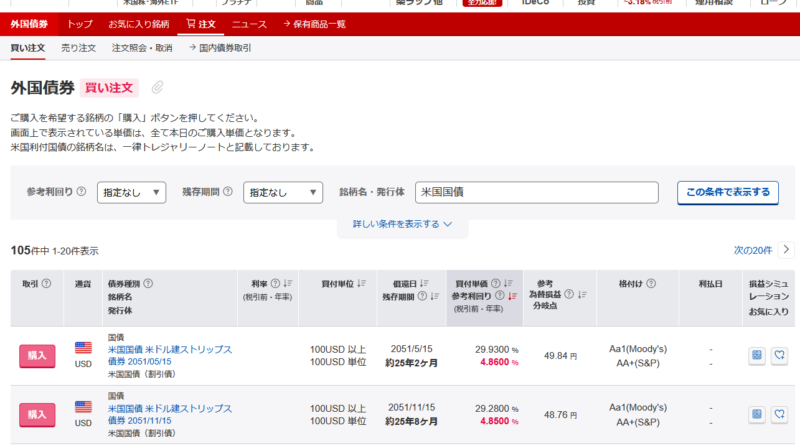Click red sort icon for 参考利回り column
This screenshot has width=800, height=446.
[x=512, y=296]
